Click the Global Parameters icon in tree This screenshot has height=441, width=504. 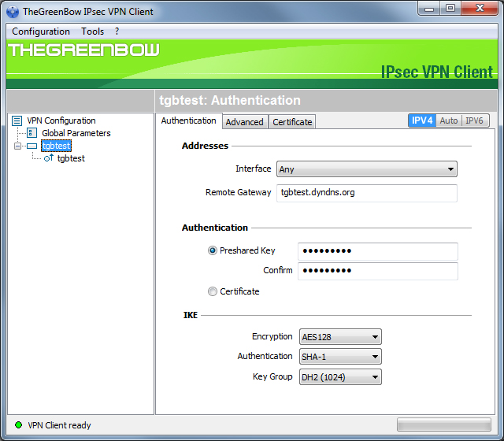[x=31, y=133]
